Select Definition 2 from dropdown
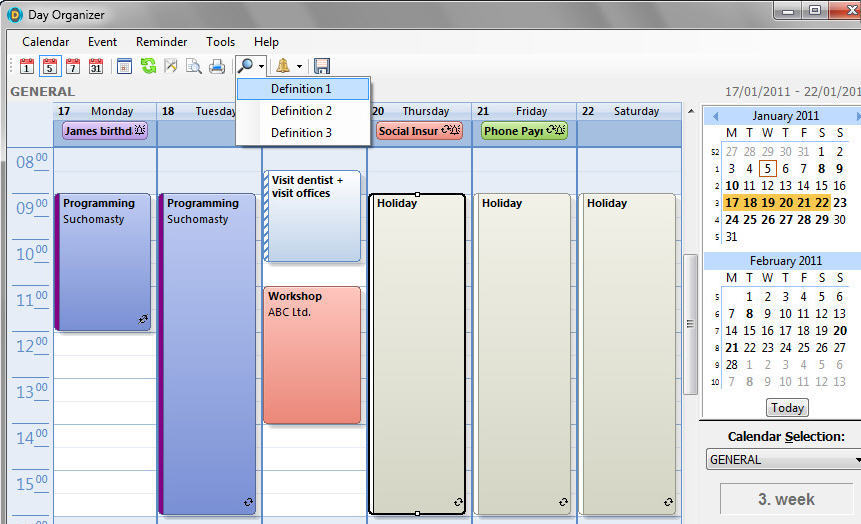 pyautogui.click(x=303, y=111)
